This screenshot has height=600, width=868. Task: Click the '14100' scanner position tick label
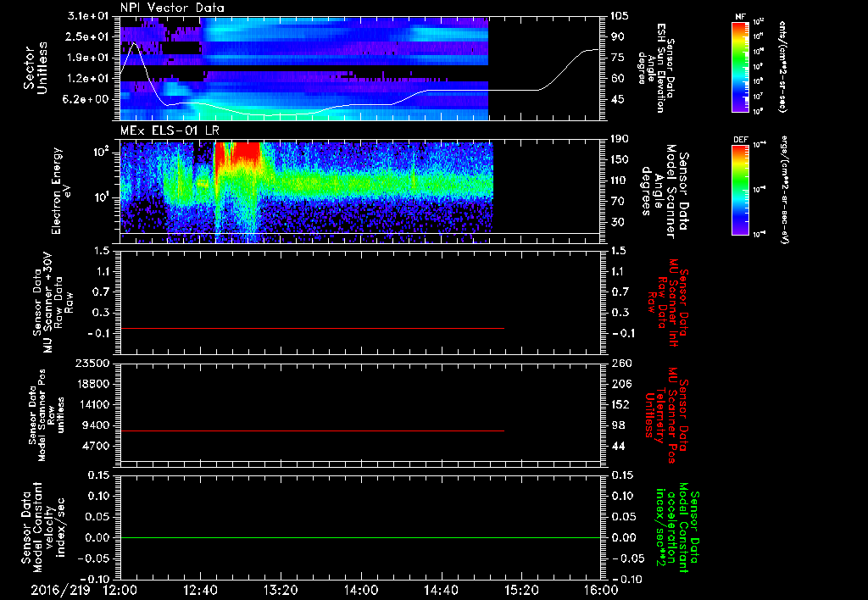click(92, 404)
